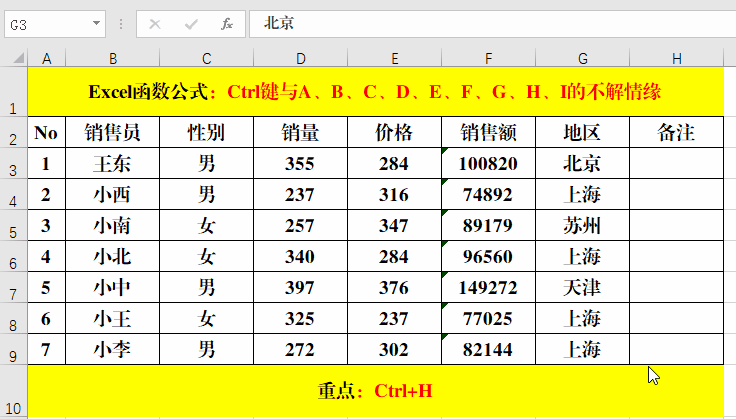Select the sales amount cell 82144

[489, 349]
